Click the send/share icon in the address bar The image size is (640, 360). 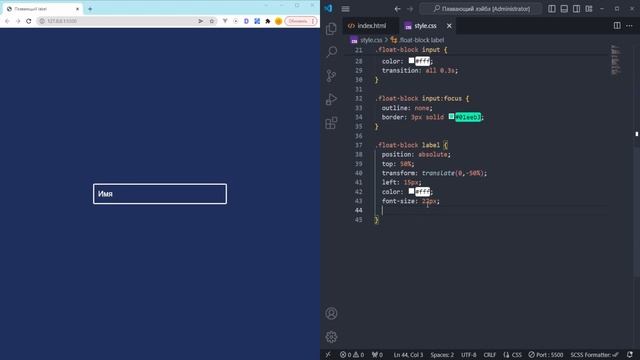click(x=200, y=21)
